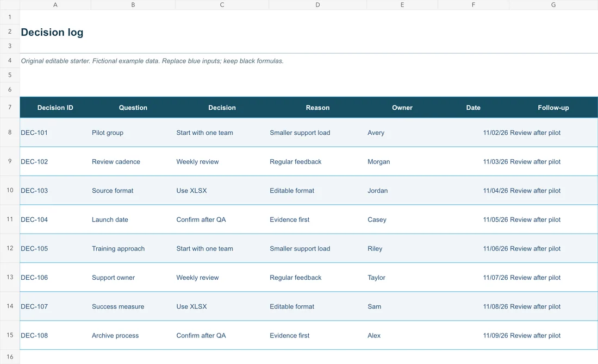Click the "Training approach" question cell
Viewport: 598px width, 364px height.
(133, 248)
